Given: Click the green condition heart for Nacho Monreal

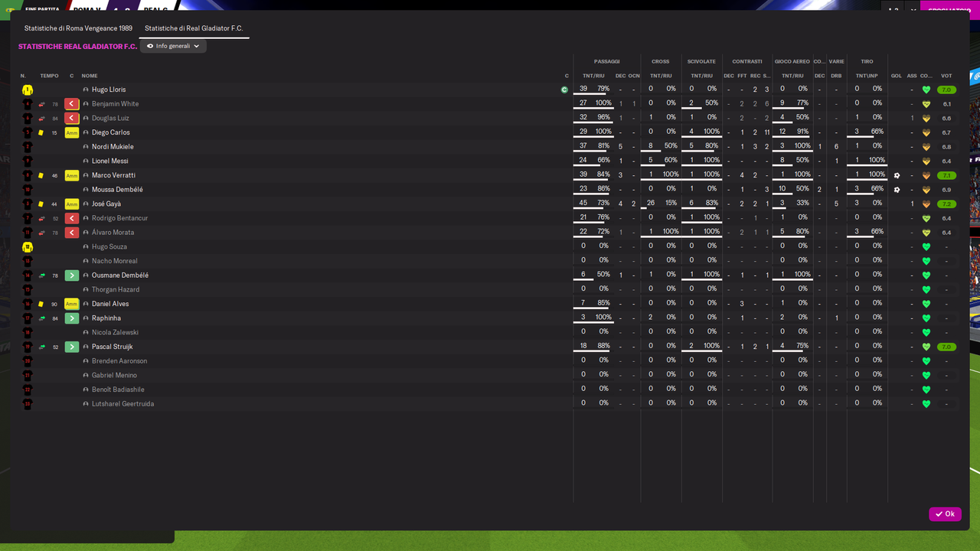Looking at the screenshot, I should (926, 261).
